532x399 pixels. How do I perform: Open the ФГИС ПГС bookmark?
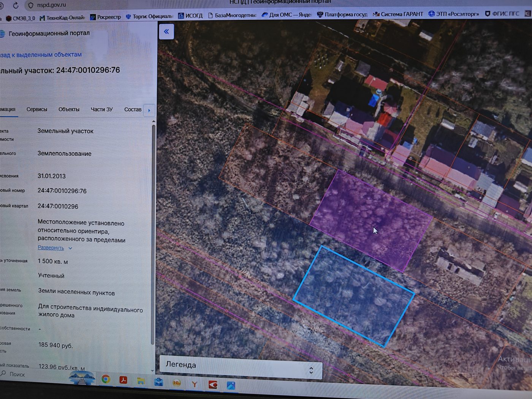pyautogui.click(x=502, y=13)
